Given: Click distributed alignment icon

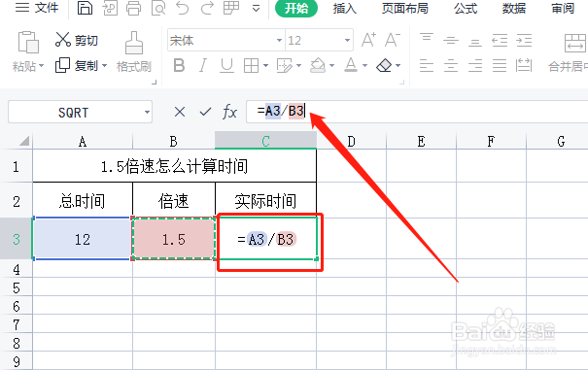Looking at the screenshot, I should pyautogui.click(x=524, y=65).
